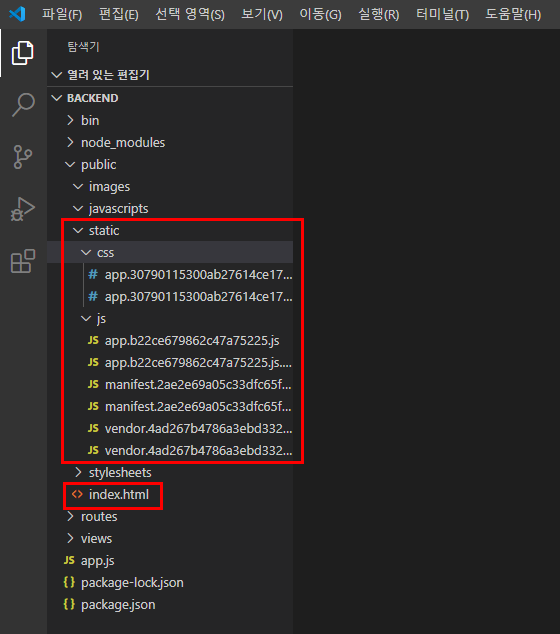Open the Search view icon

23,105
